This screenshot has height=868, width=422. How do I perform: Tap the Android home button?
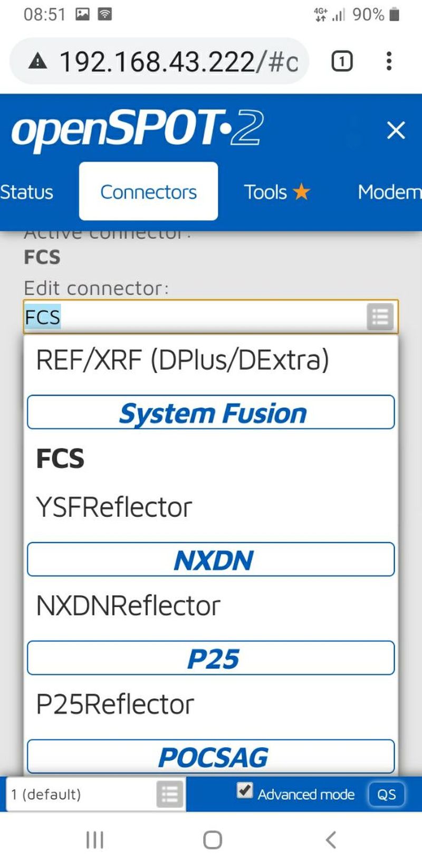tap(213, 839)
